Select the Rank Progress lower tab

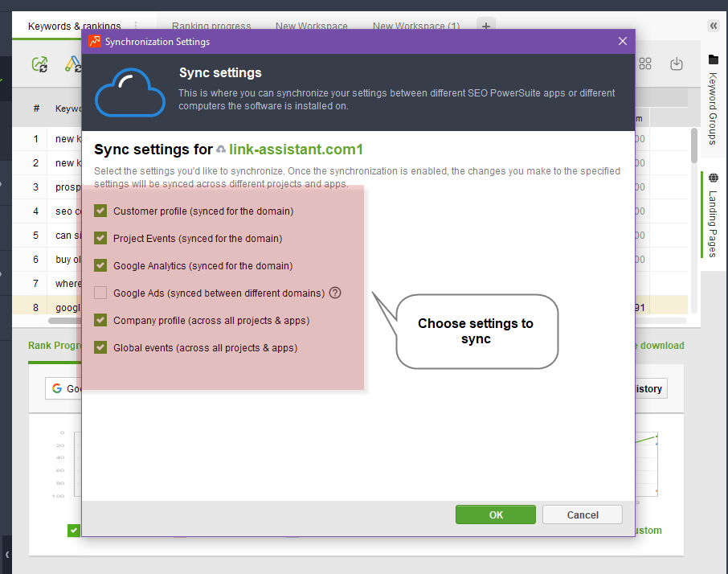tap(55, 346)
